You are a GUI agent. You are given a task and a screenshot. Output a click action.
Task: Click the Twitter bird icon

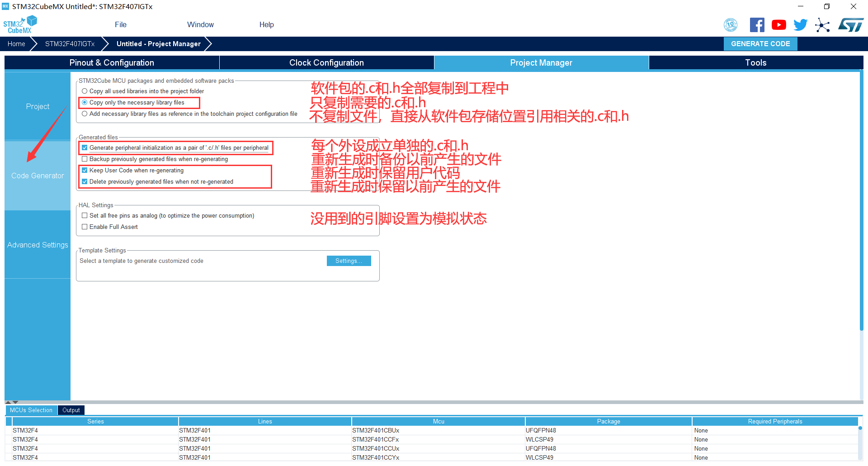point(800,25)
